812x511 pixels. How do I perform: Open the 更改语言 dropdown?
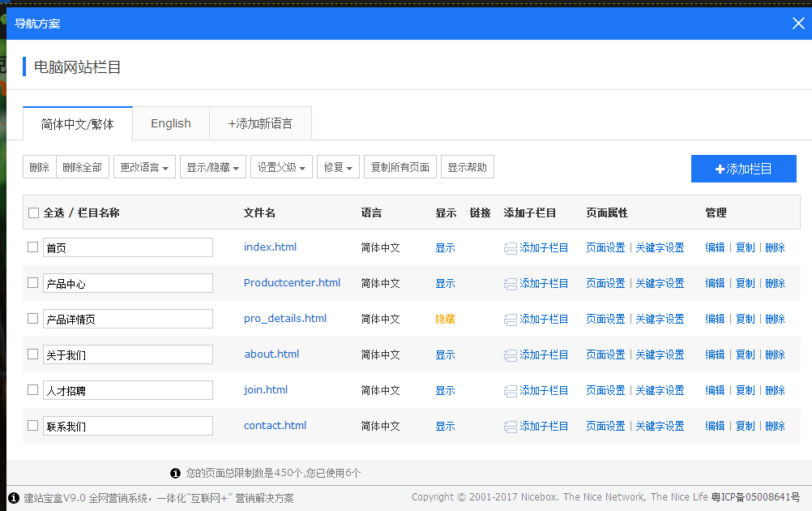click(x=144, y=168)
